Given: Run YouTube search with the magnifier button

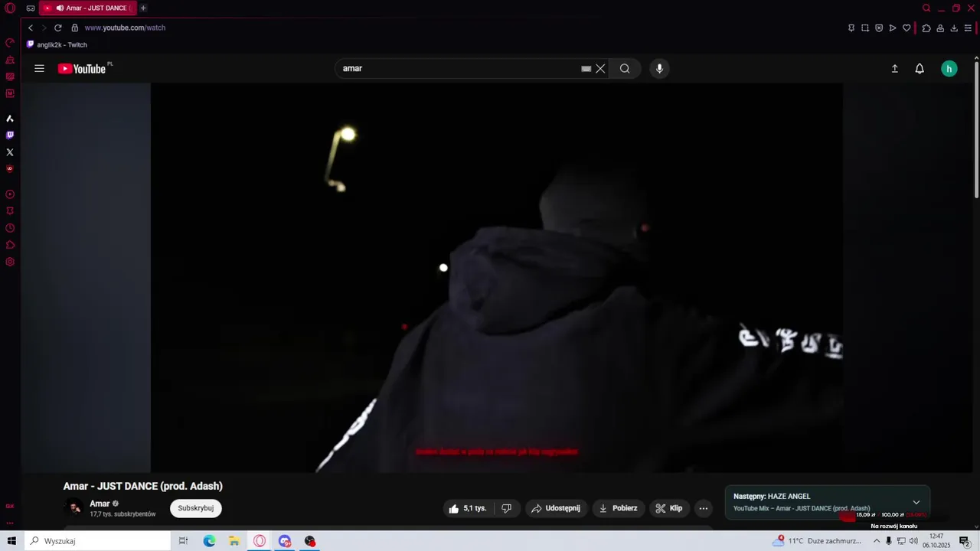Looking at the screenshot, I should click(x=625, y=68).
